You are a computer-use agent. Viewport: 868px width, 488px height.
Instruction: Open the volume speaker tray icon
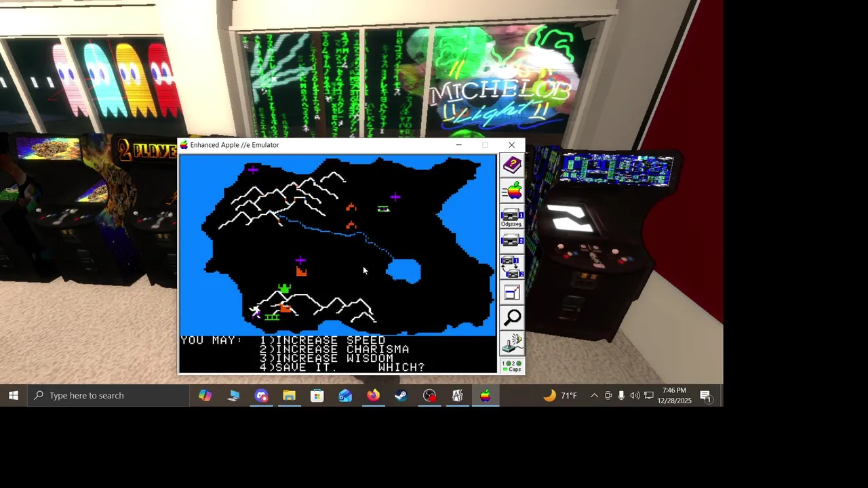click(x=635, y=395)
